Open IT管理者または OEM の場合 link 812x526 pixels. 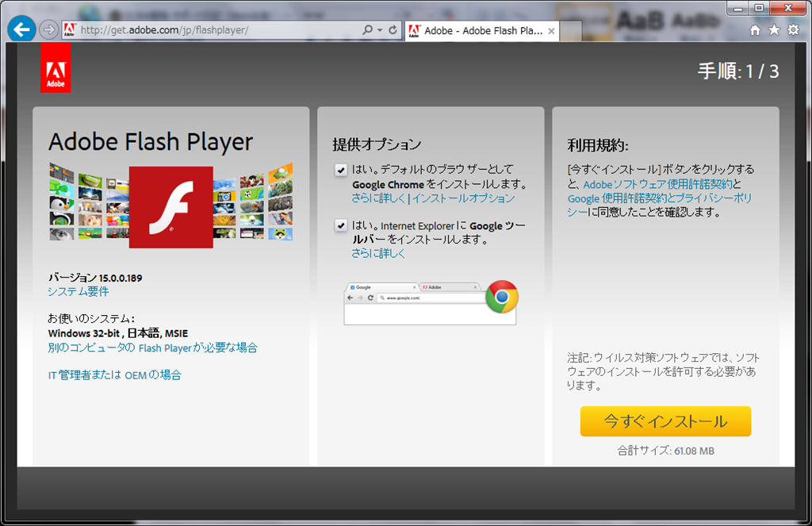pos(114,374)
